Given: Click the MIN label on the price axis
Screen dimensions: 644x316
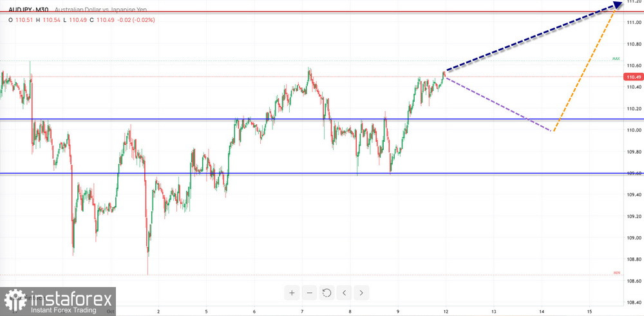Looking at the screenshot, I should pyautogui.click(x=616, y=272).
